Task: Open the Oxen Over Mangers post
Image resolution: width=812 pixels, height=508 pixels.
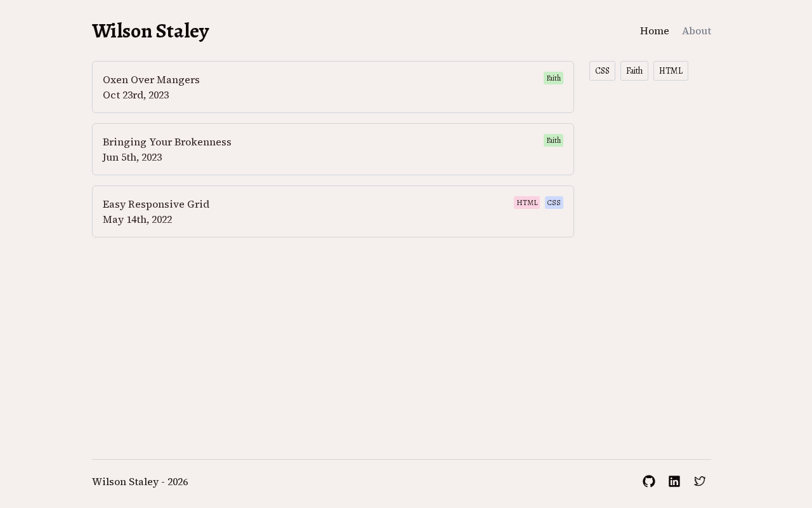Action: pyautogui.click(x=151, y=80)
